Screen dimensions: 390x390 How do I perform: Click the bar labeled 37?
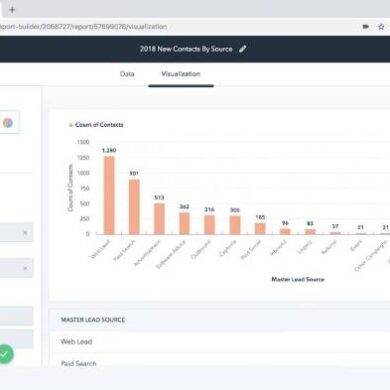click(335, 233)
